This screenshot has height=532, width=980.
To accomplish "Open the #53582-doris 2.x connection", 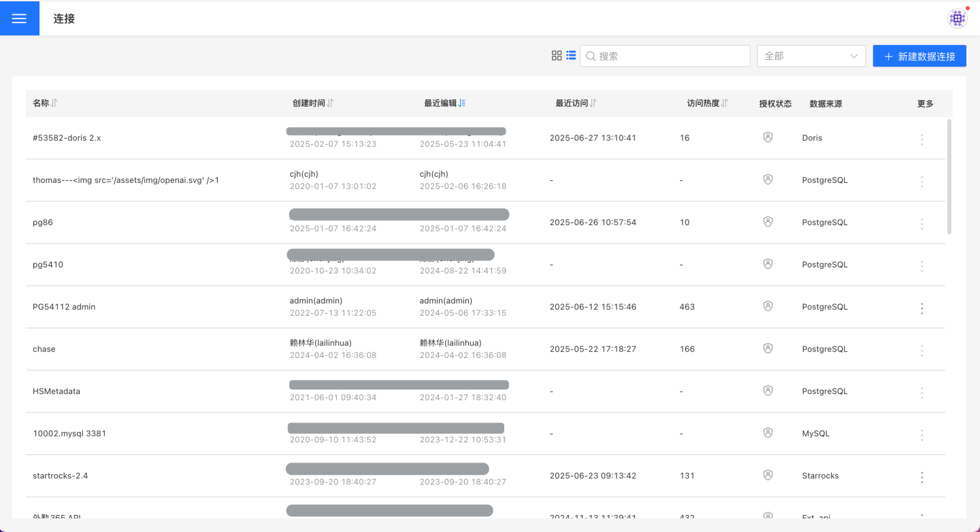I will [67, 138].
